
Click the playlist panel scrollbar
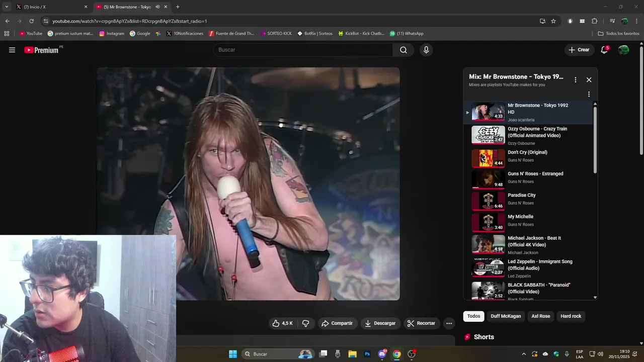tap(595, 140)
